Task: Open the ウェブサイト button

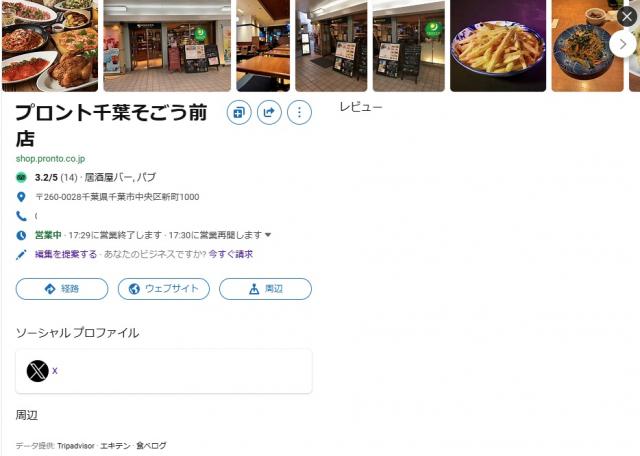Action: (x=164, y=289)
